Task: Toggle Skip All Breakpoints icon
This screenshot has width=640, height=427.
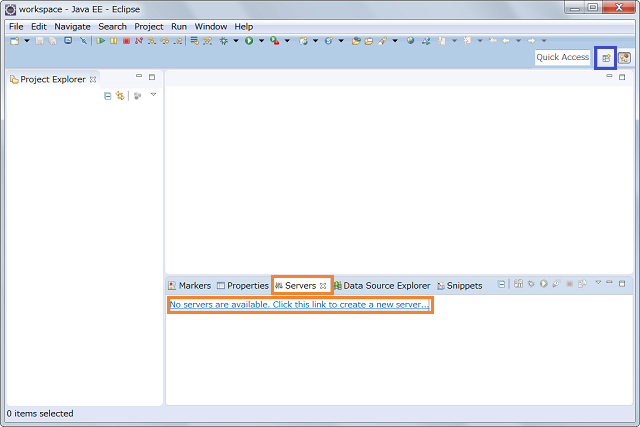Action: pyautogui.click(x=83, y=41)
